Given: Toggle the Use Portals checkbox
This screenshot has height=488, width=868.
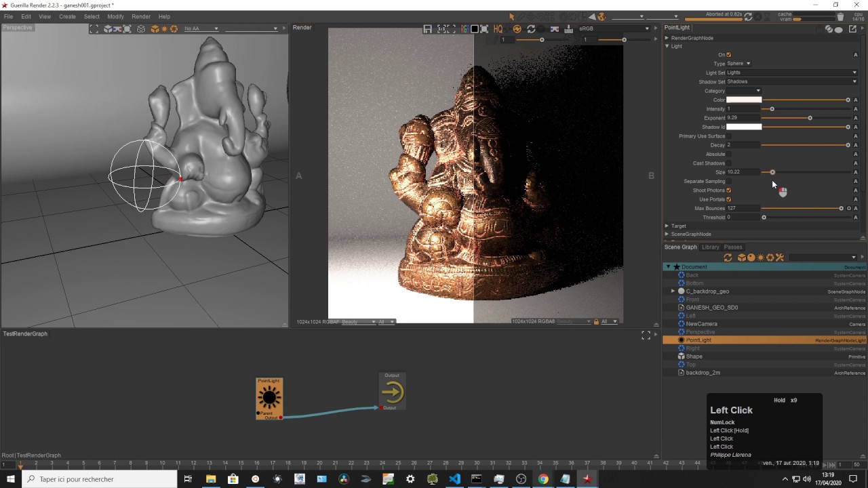Looking at the screenshot, I should pyautogui.click(x=729, y=199).
